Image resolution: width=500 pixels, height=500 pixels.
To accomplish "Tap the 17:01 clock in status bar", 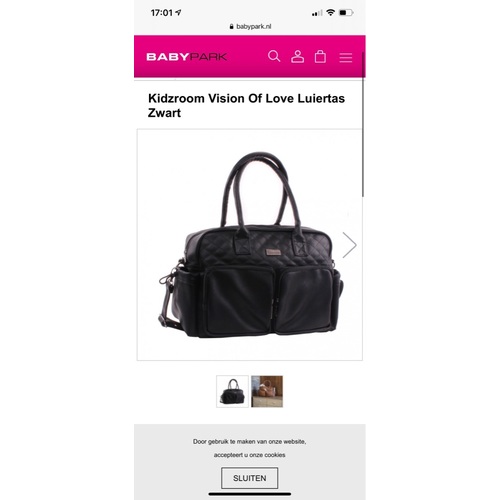I will tap(162, 13).
